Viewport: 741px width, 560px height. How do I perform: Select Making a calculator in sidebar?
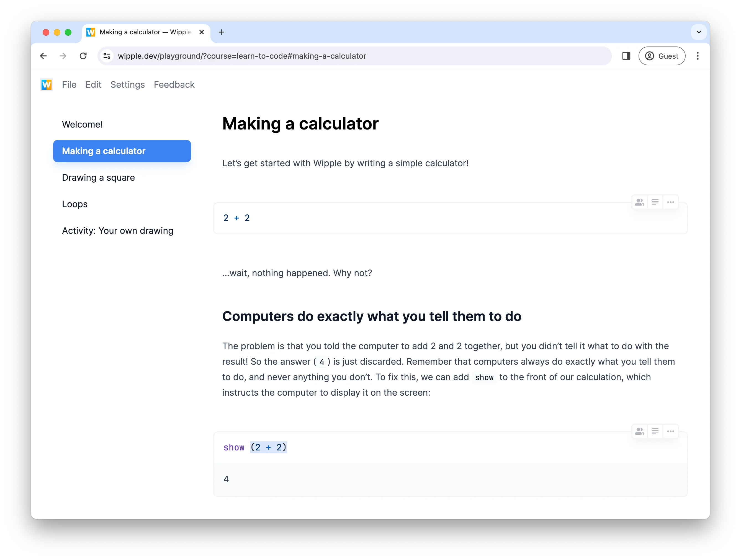pos(122,151)
